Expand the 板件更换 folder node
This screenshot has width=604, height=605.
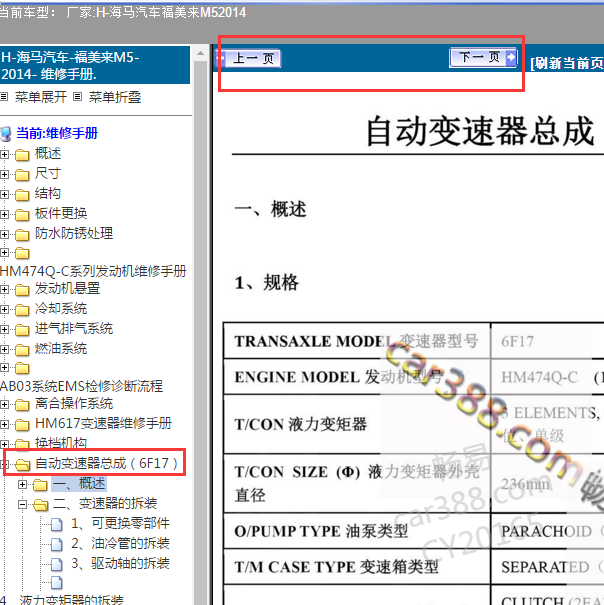pyautogui.click(x=4, y=214)
